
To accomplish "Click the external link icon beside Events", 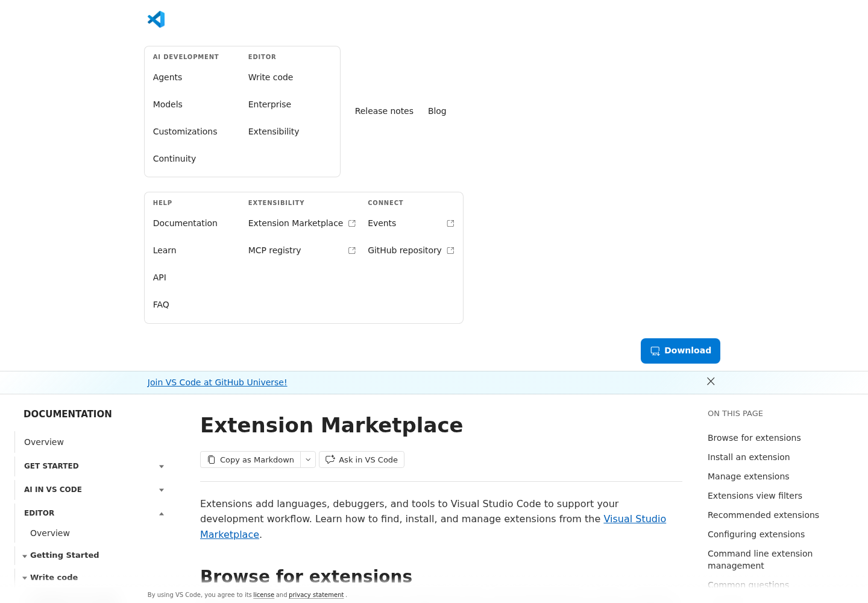I will 450,224.
